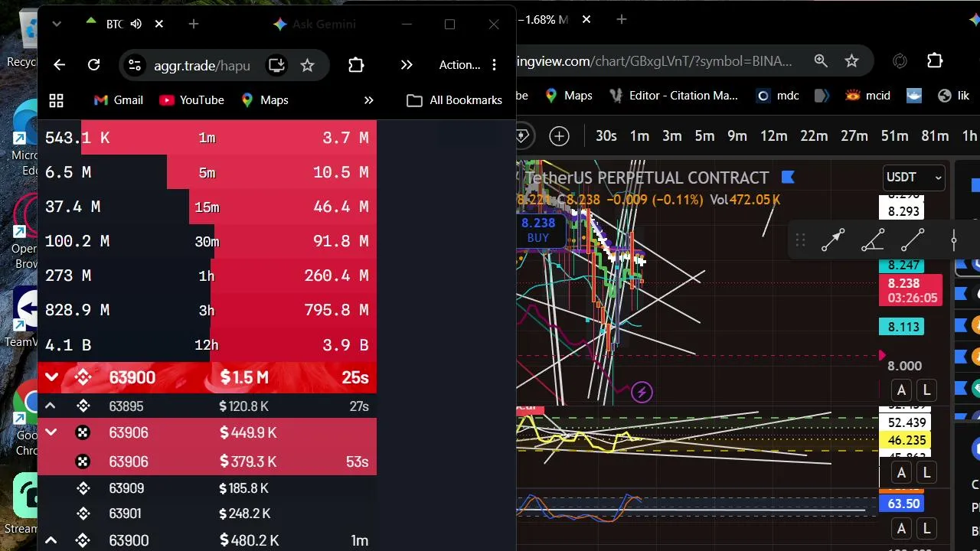Select the 81m chart interval
The image size is (980, 551).
pyautogui.click(x=935, y=136)
